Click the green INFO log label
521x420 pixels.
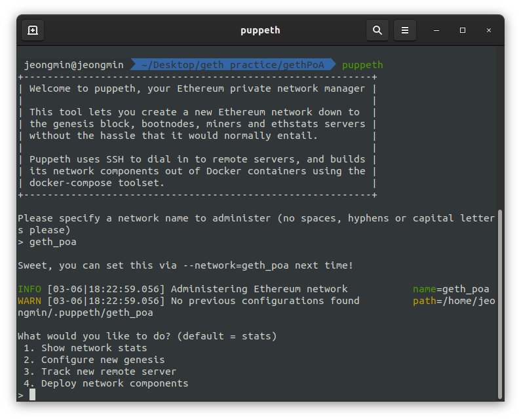(29, 289)
